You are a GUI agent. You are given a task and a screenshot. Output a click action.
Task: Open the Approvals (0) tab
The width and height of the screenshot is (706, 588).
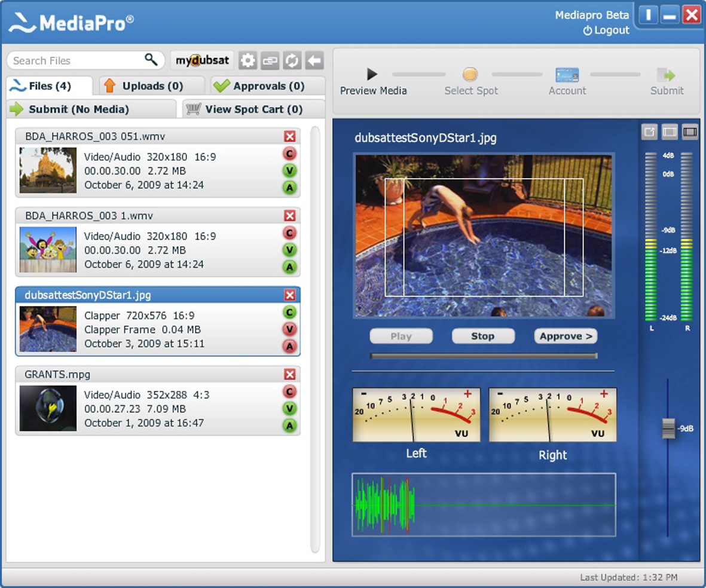268,85
